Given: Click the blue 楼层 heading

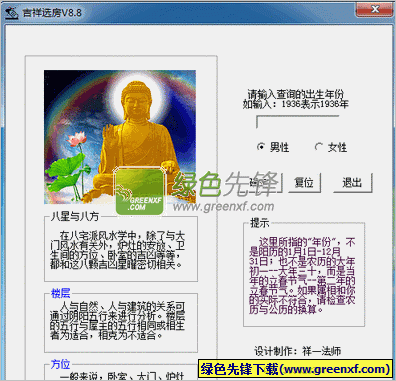Looking at the screenshot, I should coord(60,293).
